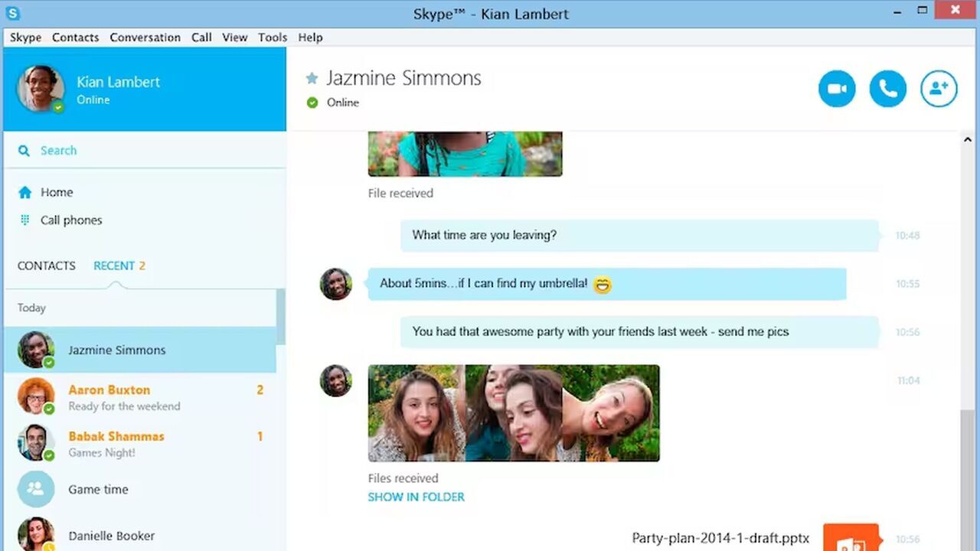Viewport: 980px width, 551px height.
Task: Open Aaron Buxton conversation
Action: point(140,397)
